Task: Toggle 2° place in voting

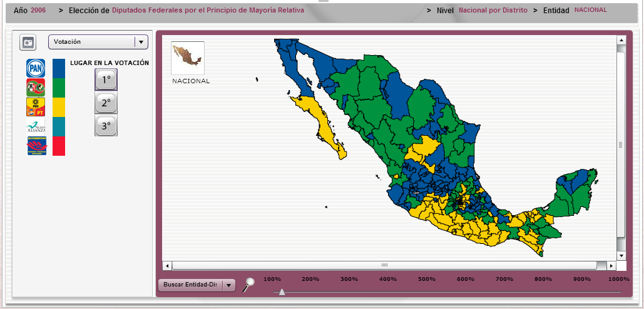Action: click(106, 103)
